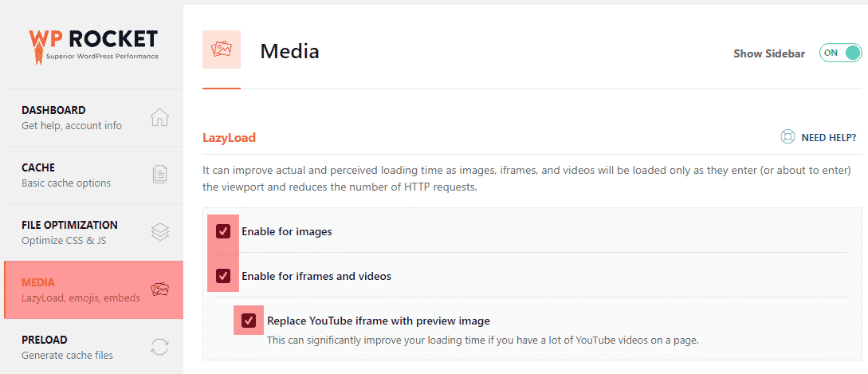Click 'LazyLoad, emojis, embeds' subtitle
This screenshot has width=868, height=374.
tap(81, 298)
